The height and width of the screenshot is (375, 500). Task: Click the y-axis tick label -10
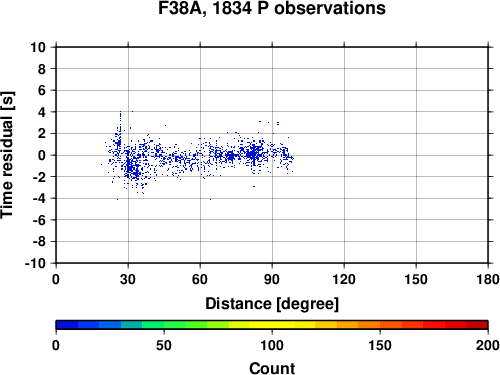click(35, 263)
